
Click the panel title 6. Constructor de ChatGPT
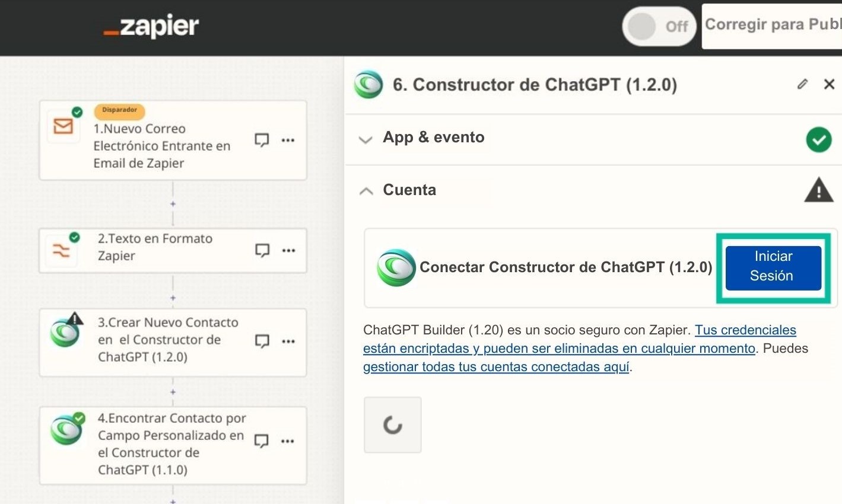[x=535, y=85]
